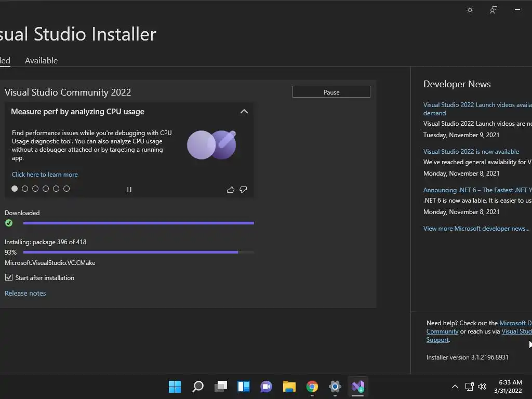The height and width of the screenshot is (399, 532).
Task: Click the Downloaded progress bar
Action: (138, 223)
